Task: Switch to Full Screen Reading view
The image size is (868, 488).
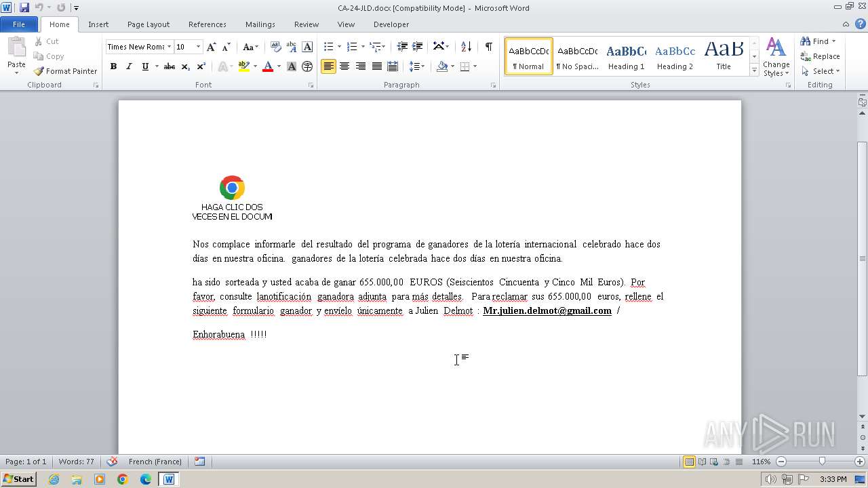Action: coord(702,462)
